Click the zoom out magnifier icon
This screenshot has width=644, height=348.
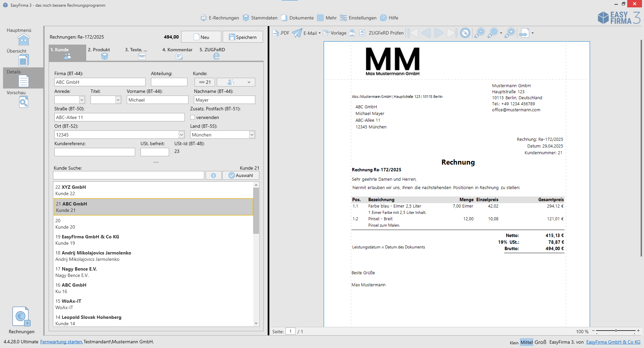pyautogui.click(x=480, y=33)
